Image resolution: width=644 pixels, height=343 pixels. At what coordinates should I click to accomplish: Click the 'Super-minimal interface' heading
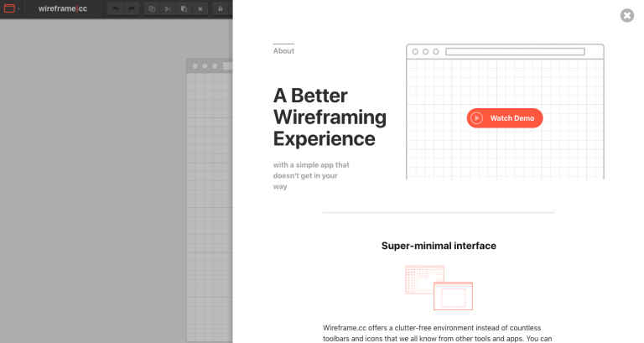point(439,246)
